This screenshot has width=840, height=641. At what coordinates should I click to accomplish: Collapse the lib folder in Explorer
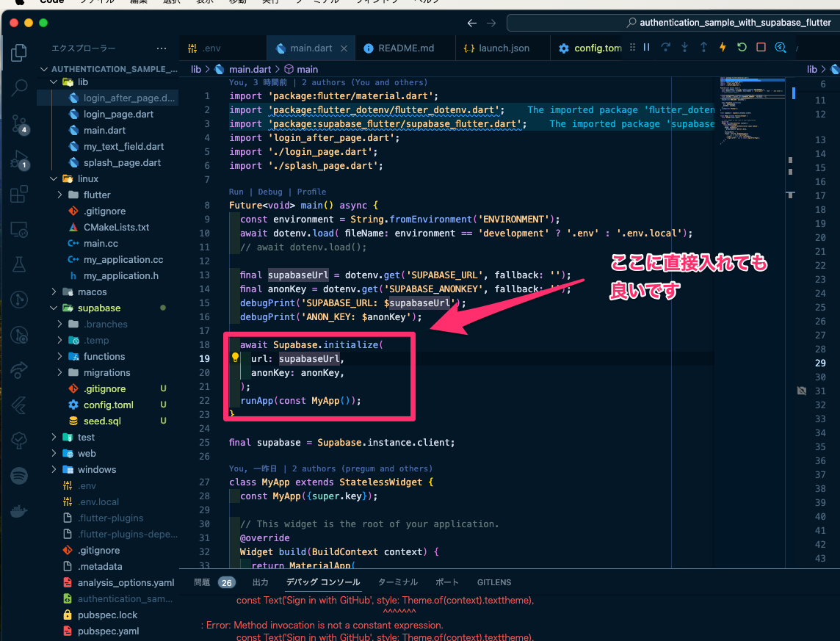tap(53, 82)
